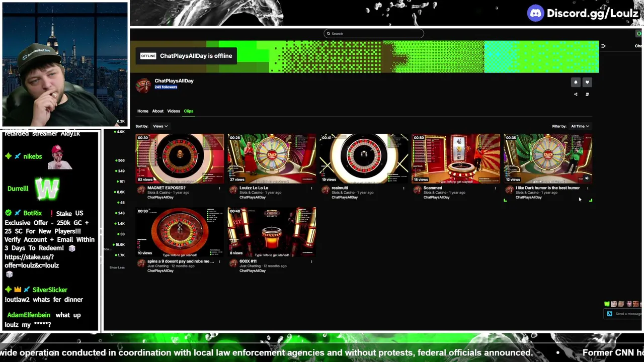
Task: Click the notification bell icon
Action: pos(576,82)
